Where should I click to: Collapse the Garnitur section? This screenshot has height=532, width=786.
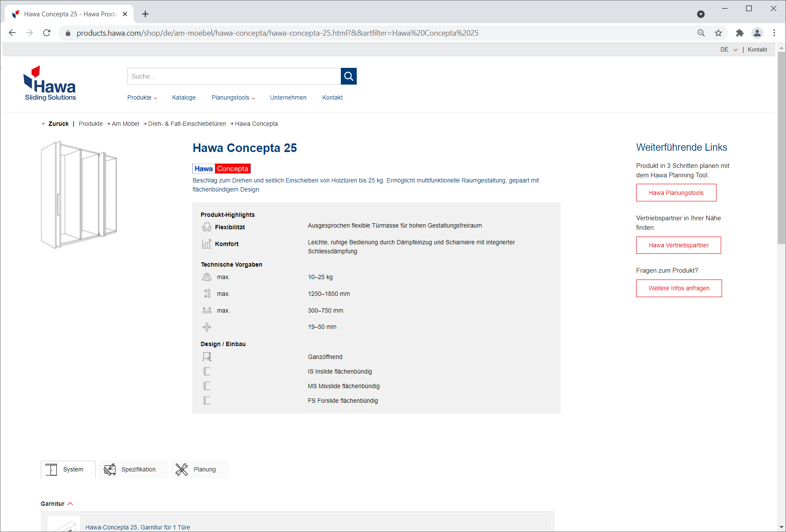coord(57,504)
